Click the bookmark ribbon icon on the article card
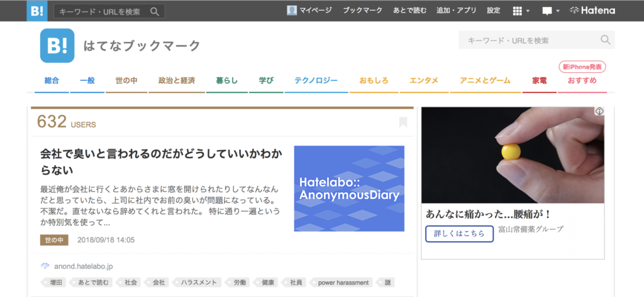This screenshot has width=644, height=297. click(403, 122)
